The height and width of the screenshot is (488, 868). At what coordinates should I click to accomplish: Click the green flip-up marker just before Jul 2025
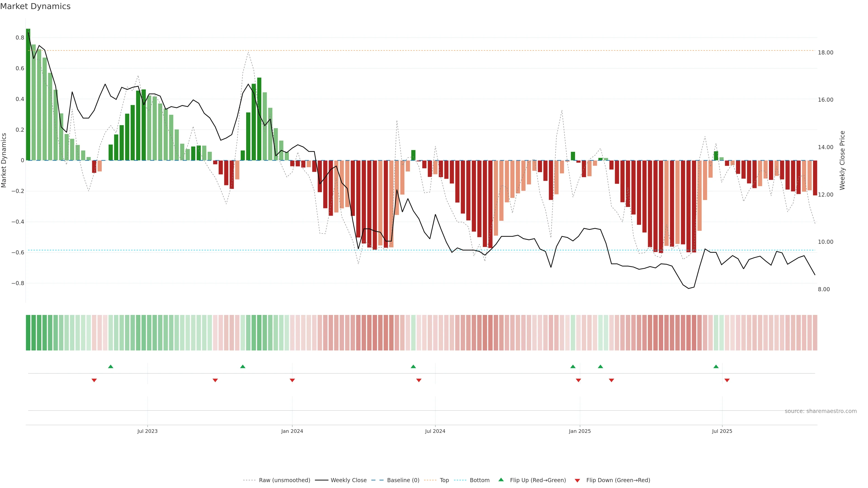click(x=716, y=366)
